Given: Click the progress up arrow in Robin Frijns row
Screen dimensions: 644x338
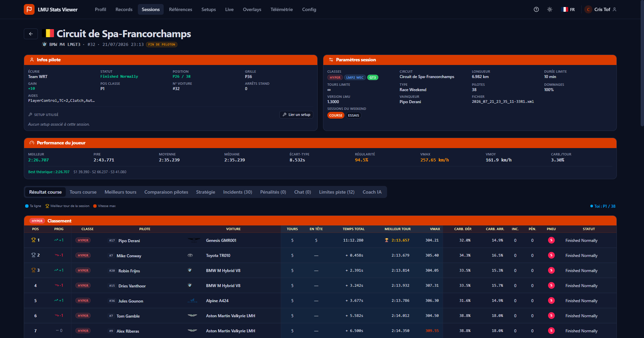Looking at the screenshot, I should coord(56,270).
